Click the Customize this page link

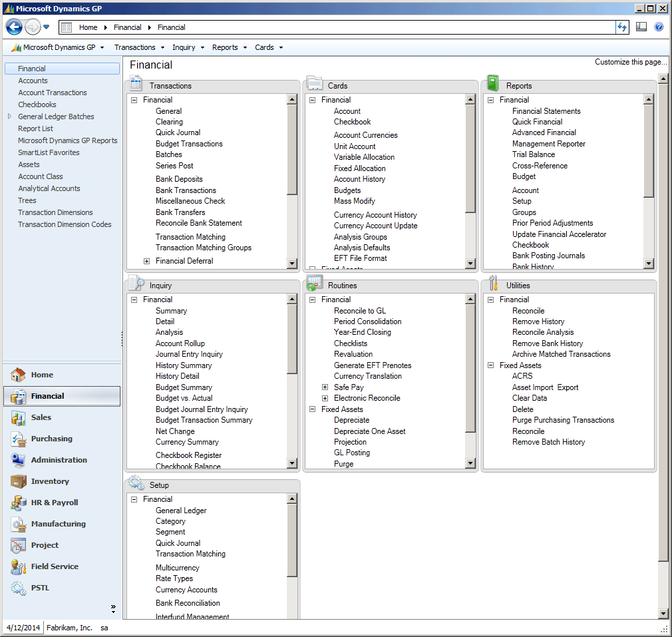(x=631, y=62)
